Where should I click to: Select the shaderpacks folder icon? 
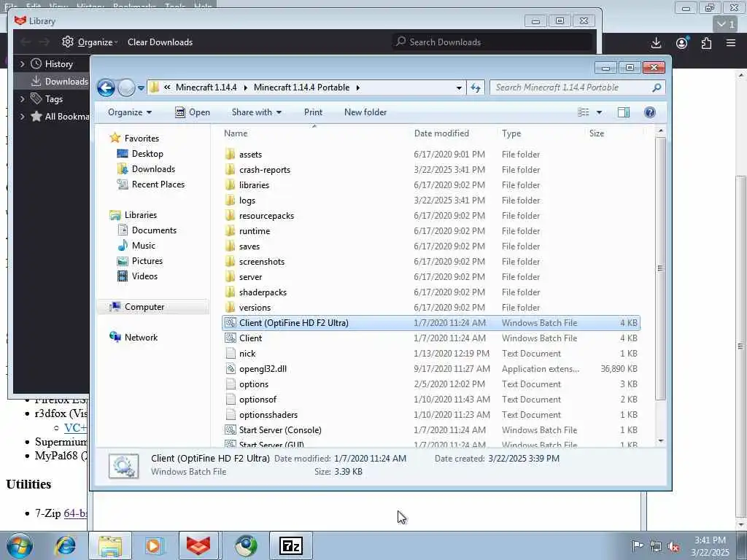point(230,292)
